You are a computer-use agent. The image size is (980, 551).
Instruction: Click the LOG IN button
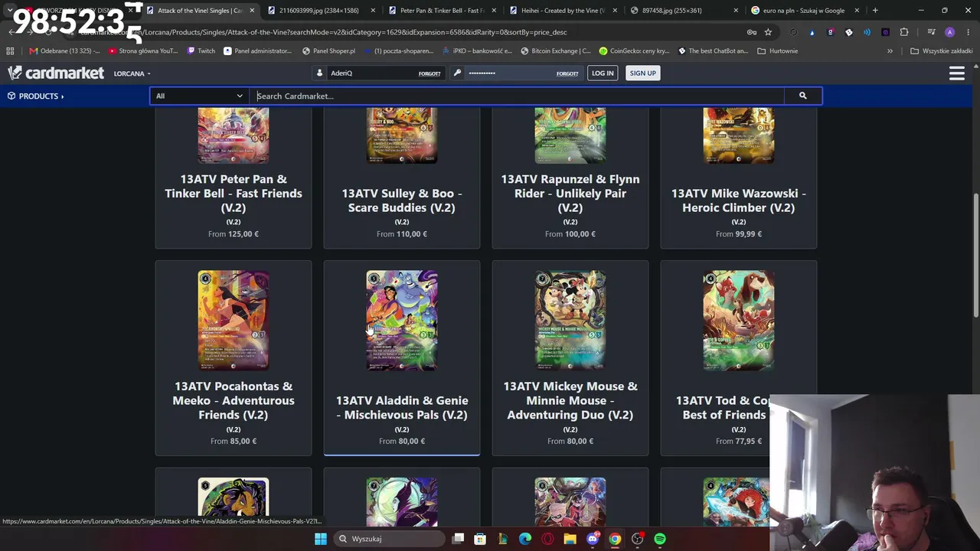tap(603, 73)
